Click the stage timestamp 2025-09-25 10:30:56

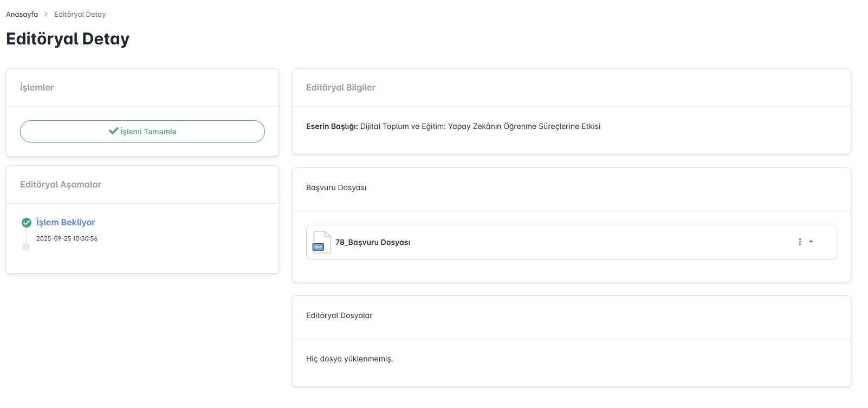tap(67, 238)
